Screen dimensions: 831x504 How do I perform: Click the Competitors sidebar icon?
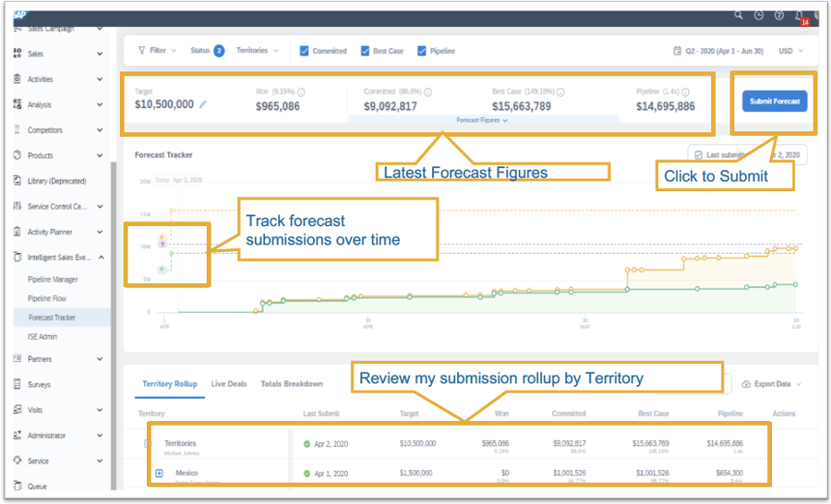pos(17,129)
